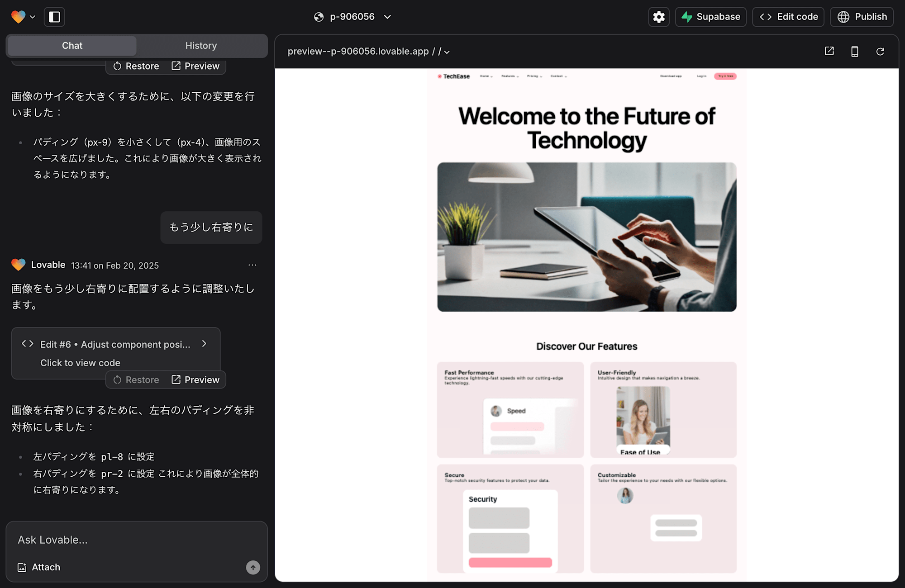
Task: Click the globe icon beside p-906056
Action: [x=319, y=17]
